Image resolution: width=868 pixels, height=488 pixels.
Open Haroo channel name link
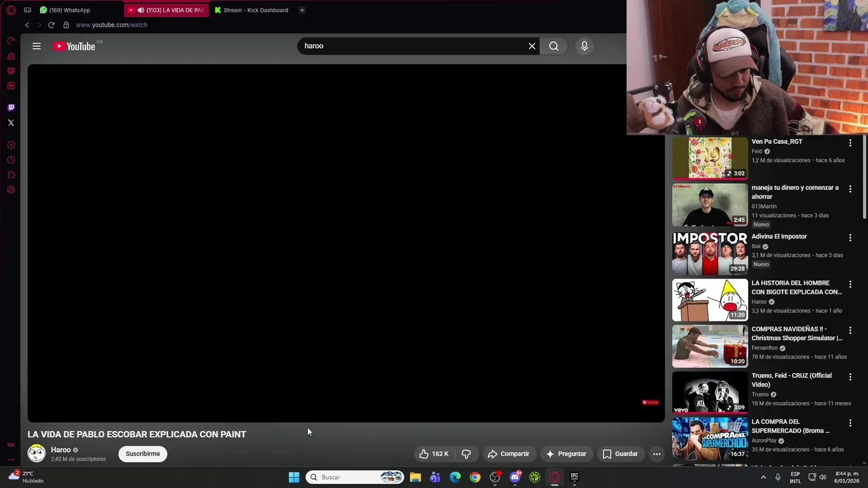coord(60,450)
